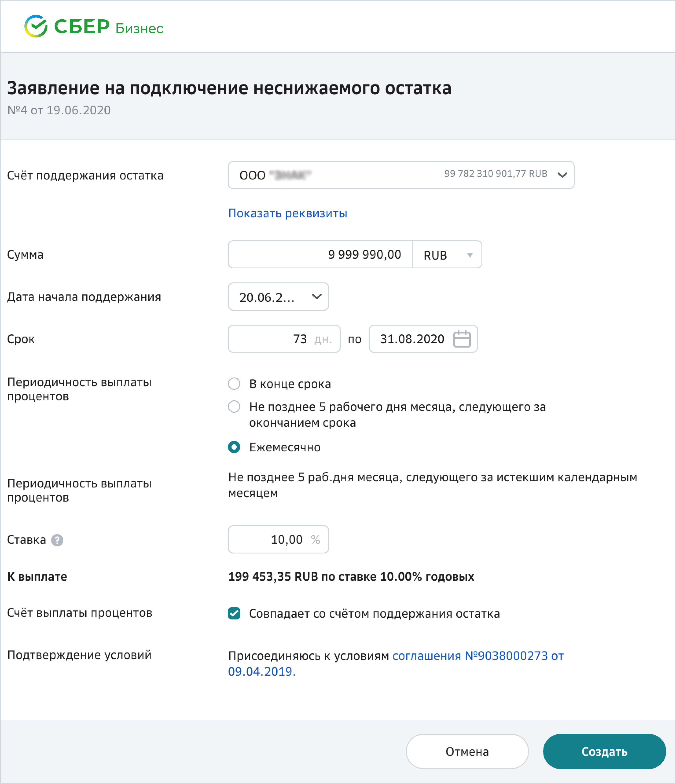Screen dimensions: 676x784
Task: Click the 'Отмена' button
Action: pos(467,751)
